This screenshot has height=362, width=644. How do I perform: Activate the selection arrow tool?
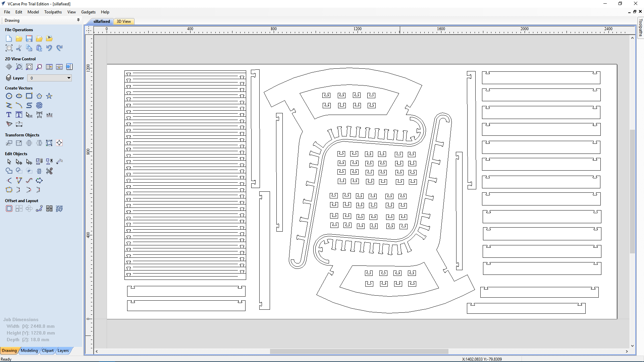tap(9, 162)
